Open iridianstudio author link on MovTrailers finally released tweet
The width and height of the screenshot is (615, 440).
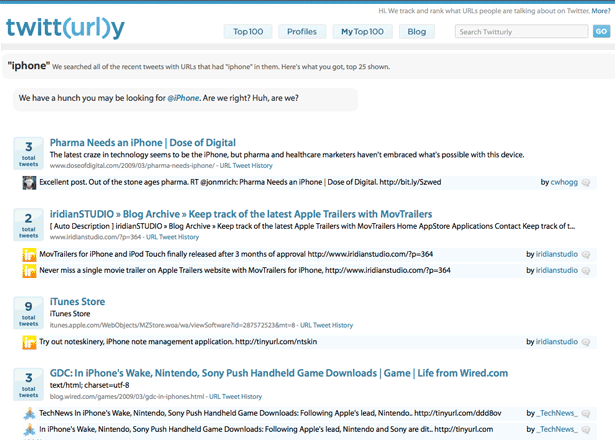[557, 254]
